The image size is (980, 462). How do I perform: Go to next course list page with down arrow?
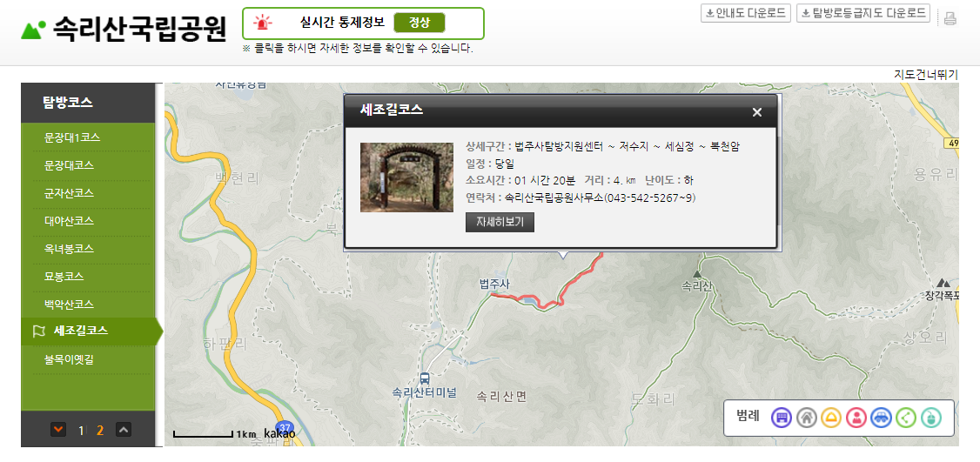tap(58, 430)
